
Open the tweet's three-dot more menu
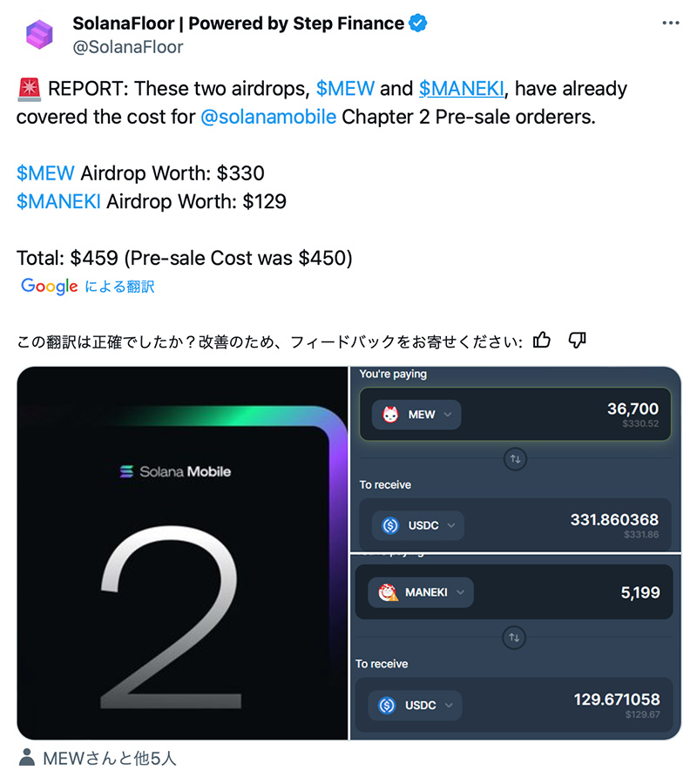coord(671,23)
